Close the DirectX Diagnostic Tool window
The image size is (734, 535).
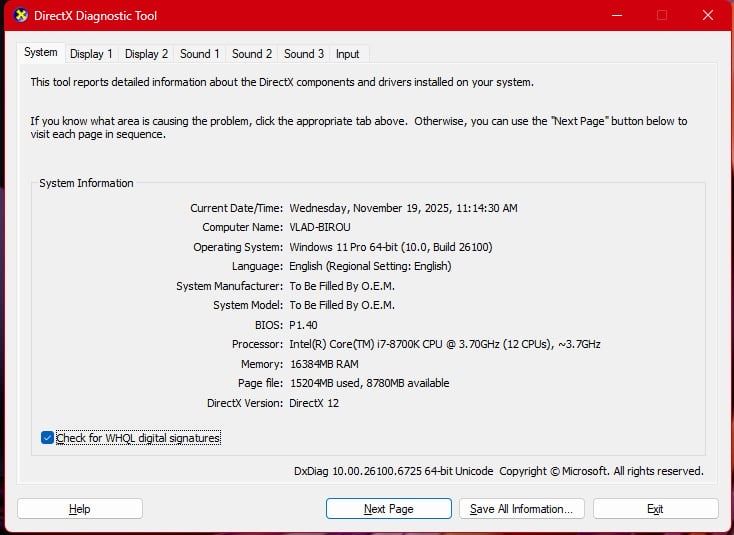click(x=708, y=15)
